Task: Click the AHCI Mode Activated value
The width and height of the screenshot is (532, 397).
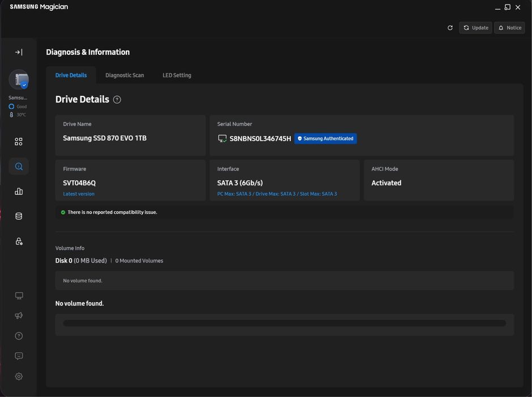Action: [x=386, y=183]
